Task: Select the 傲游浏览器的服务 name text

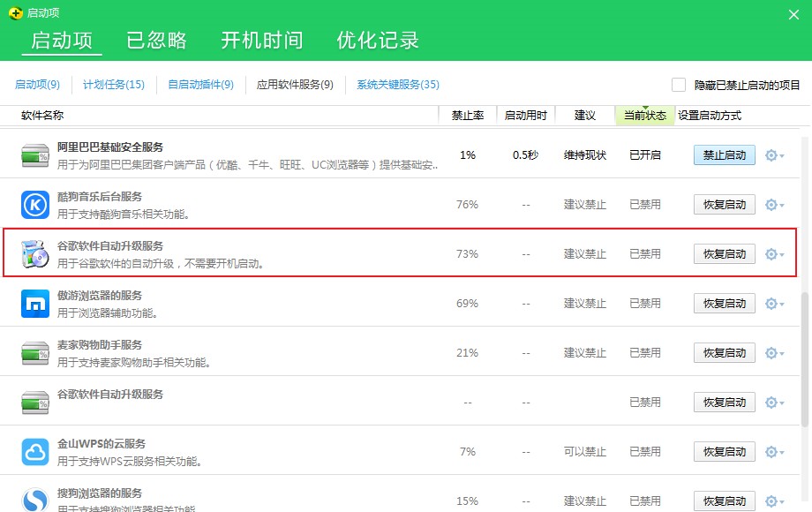Action: click(x=100, y=296)
